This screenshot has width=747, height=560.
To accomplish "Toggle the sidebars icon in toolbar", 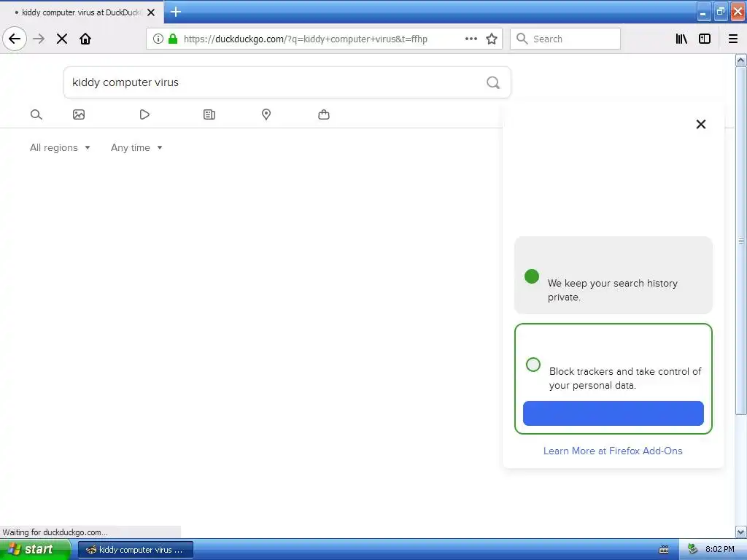I will tap(705, 39).
